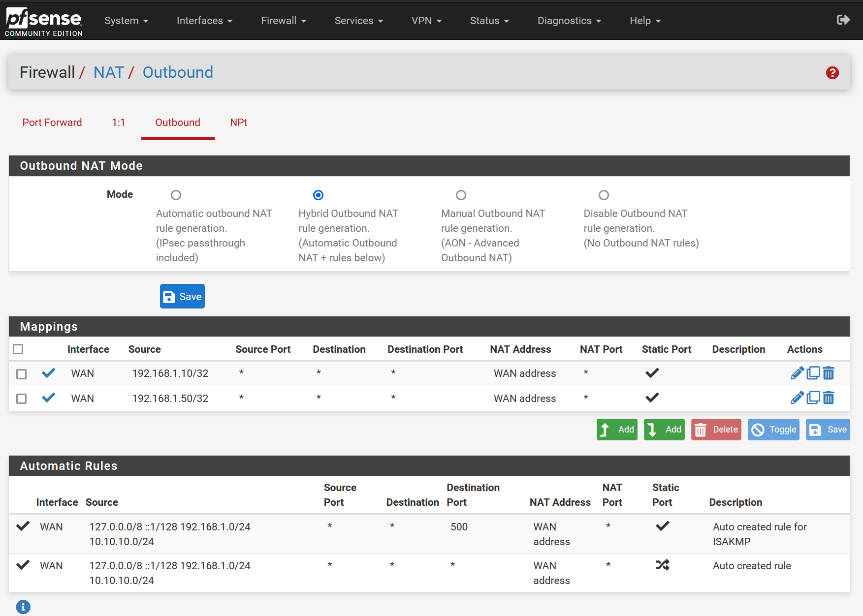Click the blue info icon at bottom

23,607
